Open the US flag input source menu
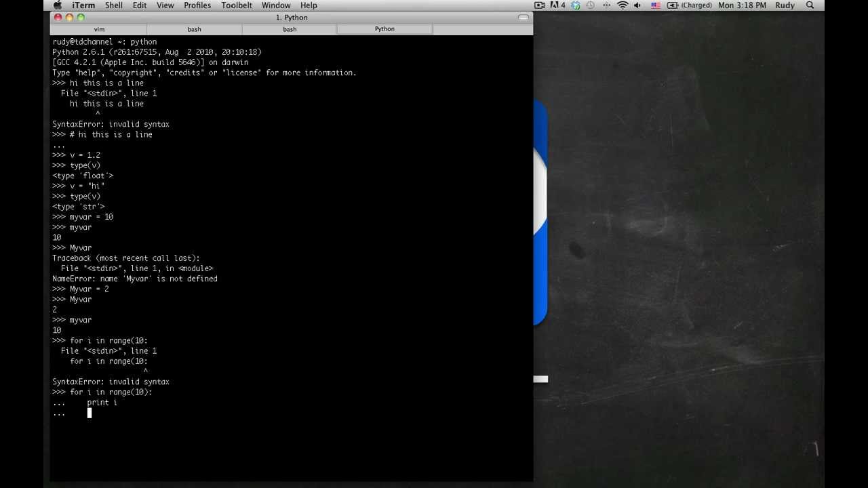This screenshot has height=488, width=868. 656,5
